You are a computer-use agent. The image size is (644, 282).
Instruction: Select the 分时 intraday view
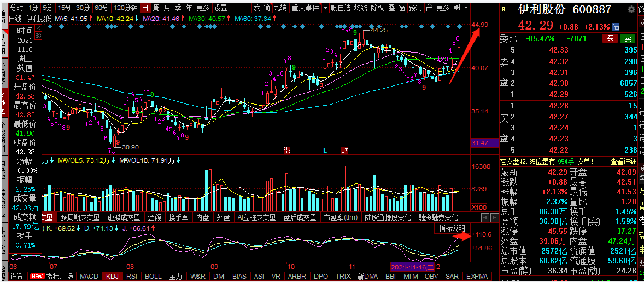17,8
